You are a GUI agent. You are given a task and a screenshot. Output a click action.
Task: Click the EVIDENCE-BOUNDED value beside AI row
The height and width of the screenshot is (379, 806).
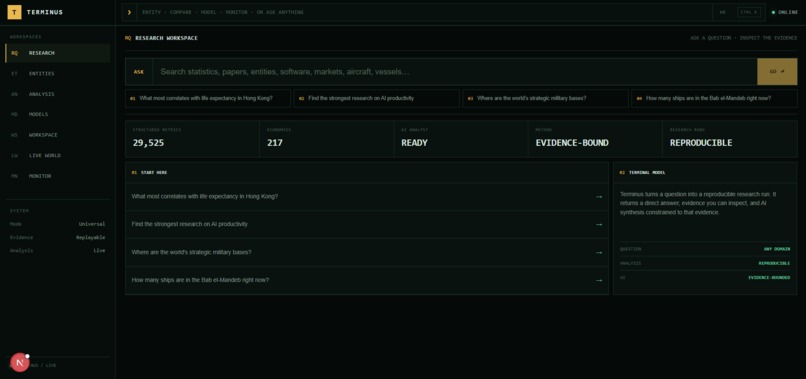769,278
